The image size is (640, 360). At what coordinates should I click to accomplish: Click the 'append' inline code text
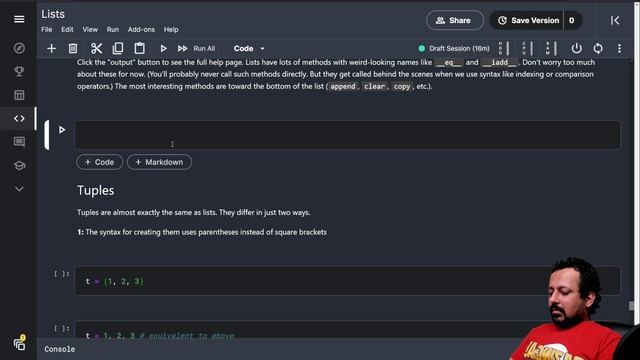pyautogui.click(x=343, y=87)
